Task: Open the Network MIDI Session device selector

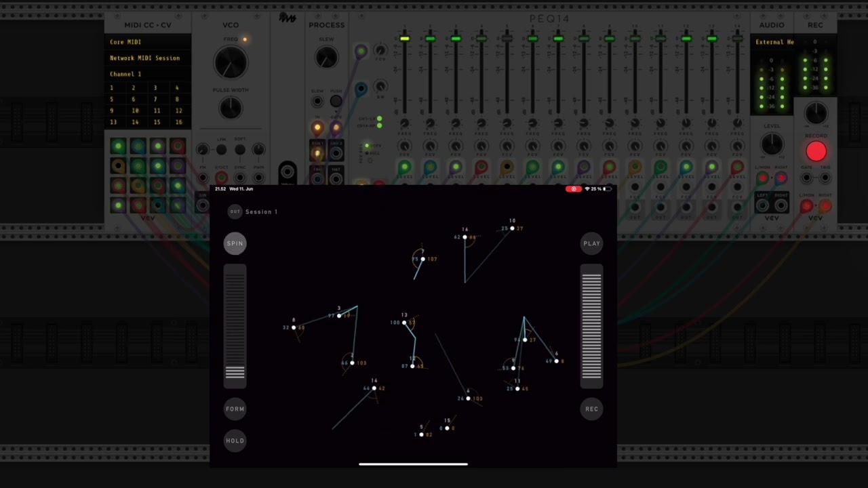Action: click(147, 58)
